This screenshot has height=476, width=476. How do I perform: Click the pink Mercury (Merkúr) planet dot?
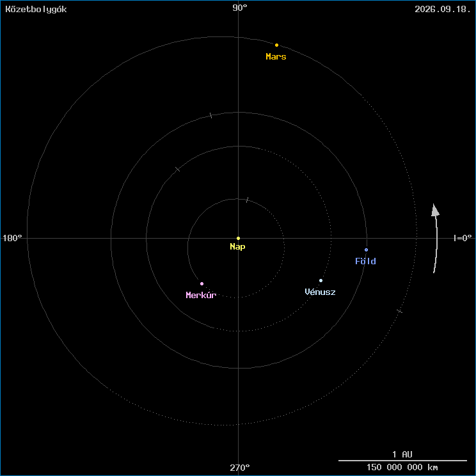click(202, 283)
